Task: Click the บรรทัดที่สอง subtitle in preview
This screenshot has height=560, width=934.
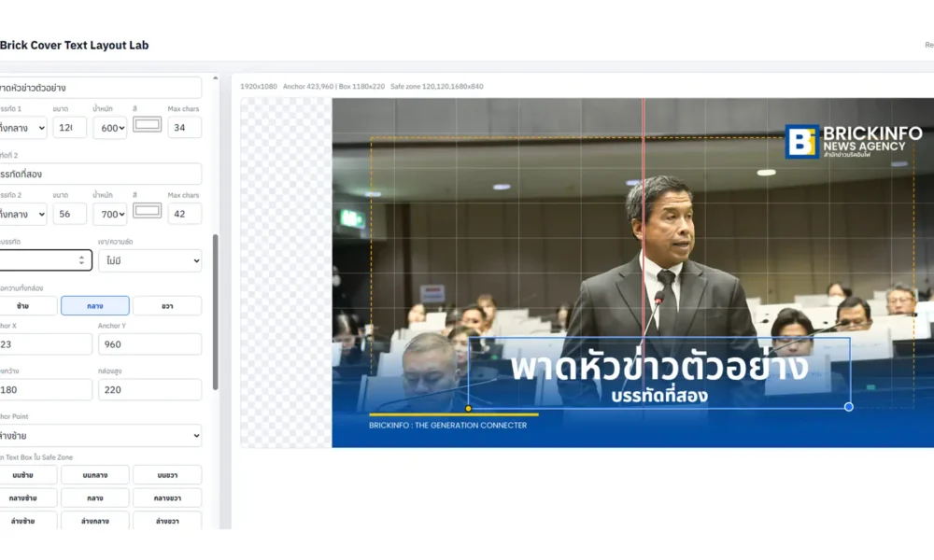Action: point(659,397)
